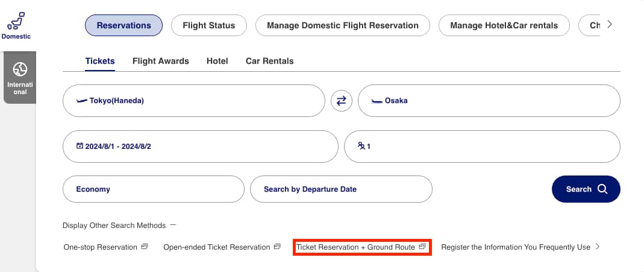Viewport: 644px width, 272px height.
Task: Click passenger icon in traveler field
Action: (x=361, y=146)
